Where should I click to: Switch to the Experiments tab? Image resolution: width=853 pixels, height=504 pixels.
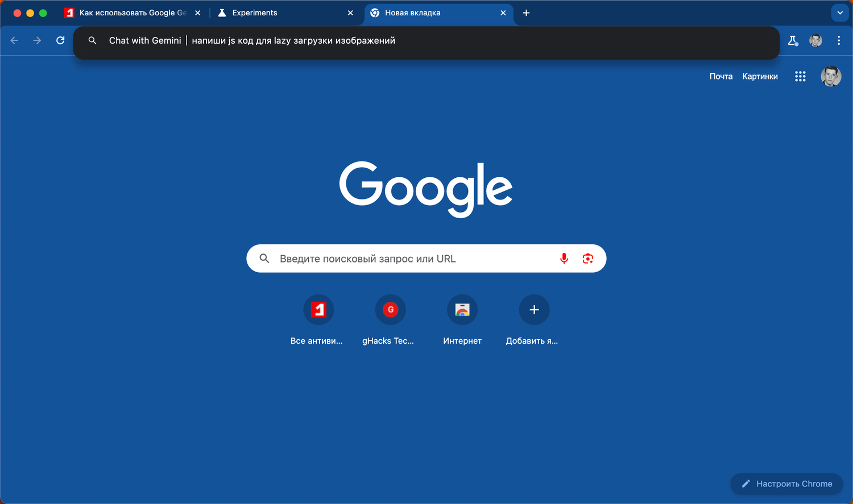click(286, 13)
